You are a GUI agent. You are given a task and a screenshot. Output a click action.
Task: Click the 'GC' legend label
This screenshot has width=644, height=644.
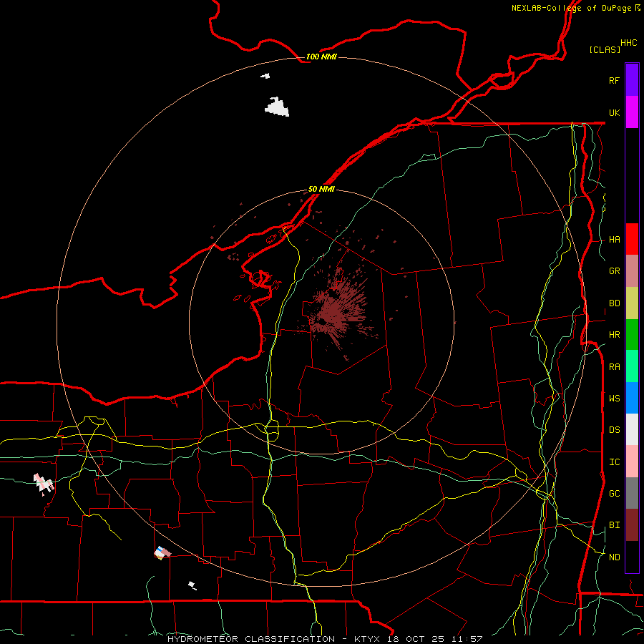615,493
